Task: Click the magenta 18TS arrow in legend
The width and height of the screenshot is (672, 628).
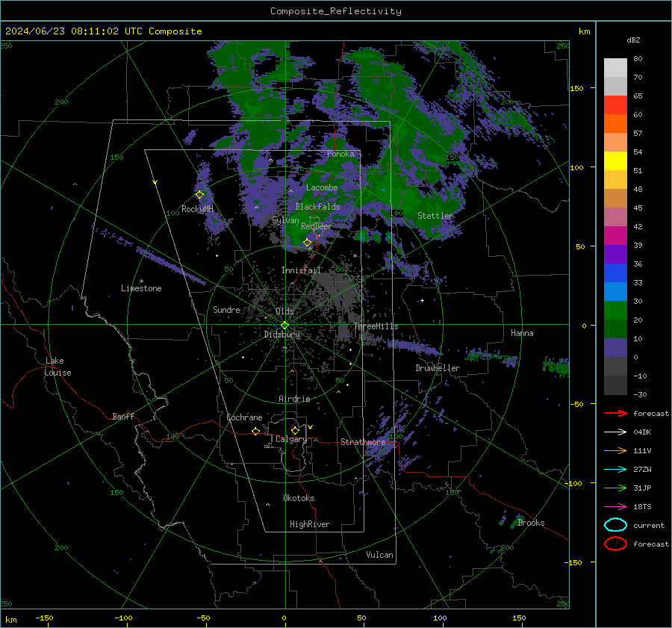Action: (615, 506)
